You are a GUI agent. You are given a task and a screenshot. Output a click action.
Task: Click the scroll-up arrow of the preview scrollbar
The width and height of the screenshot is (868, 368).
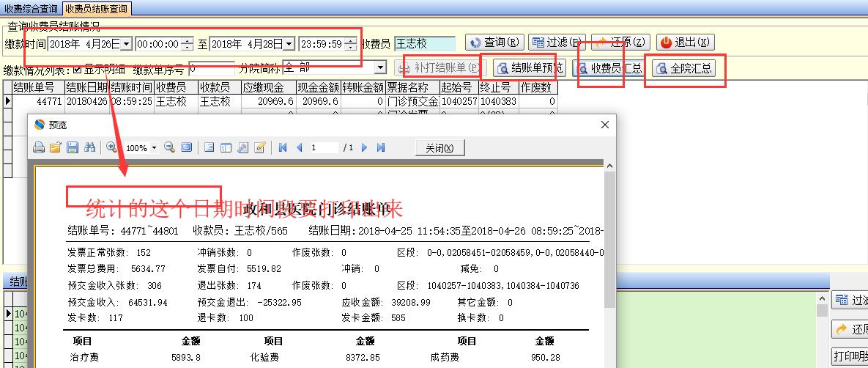click(609, 166)
